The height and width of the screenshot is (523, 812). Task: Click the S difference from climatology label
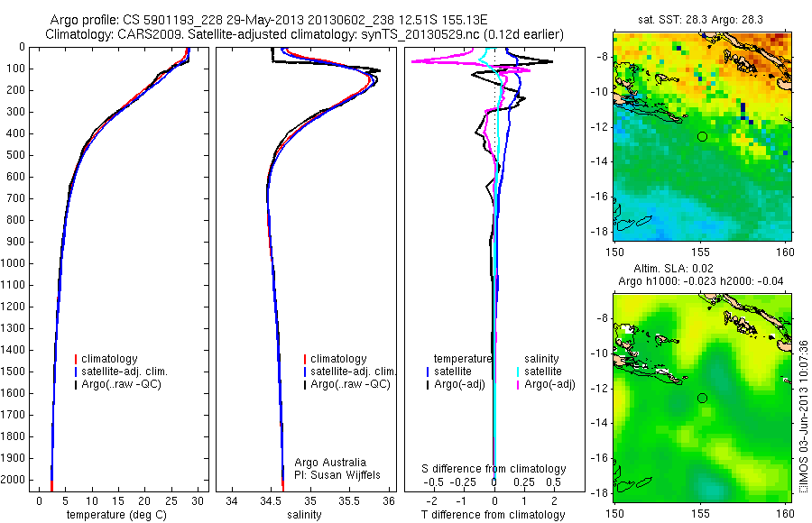494,469
